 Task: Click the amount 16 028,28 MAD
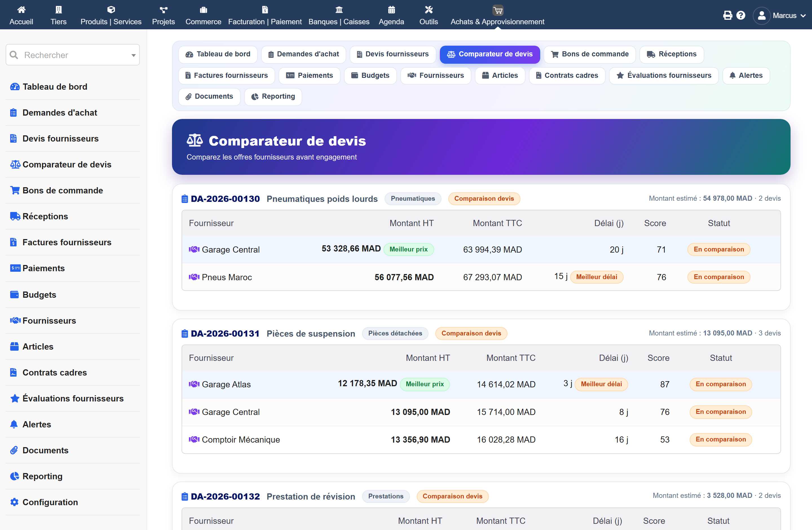[x=506, y=440]
